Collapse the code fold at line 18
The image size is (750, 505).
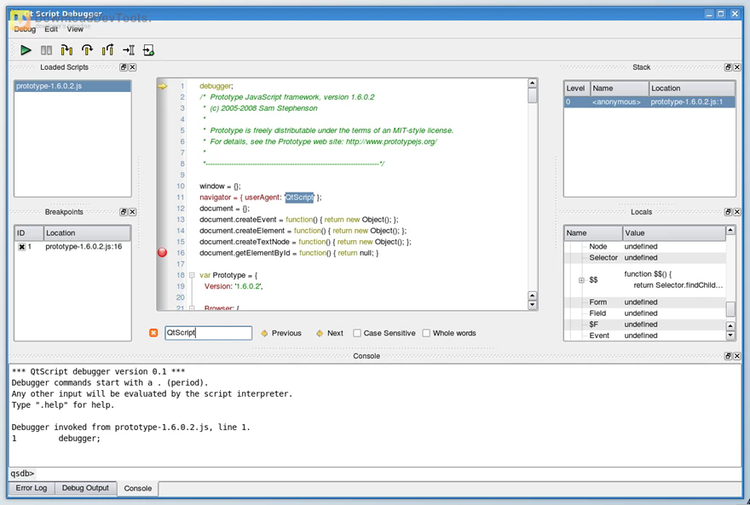192,275
